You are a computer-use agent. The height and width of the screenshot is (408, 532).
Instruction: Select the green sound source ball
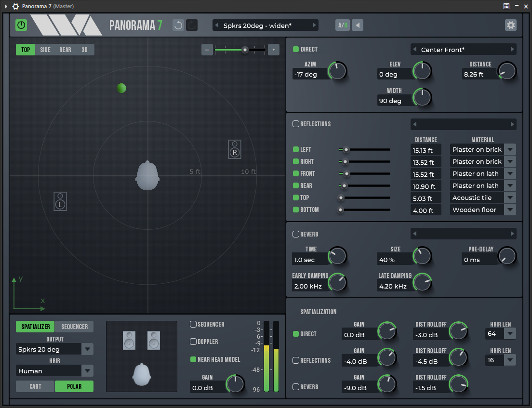pyautogui.click(x=121, y=88)
